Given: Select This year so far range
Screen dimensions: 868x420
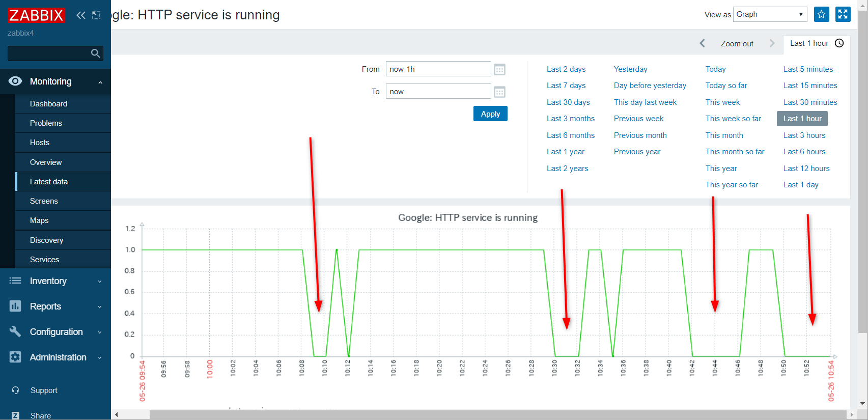Looking at the screenshot, I should coord(732,185).
